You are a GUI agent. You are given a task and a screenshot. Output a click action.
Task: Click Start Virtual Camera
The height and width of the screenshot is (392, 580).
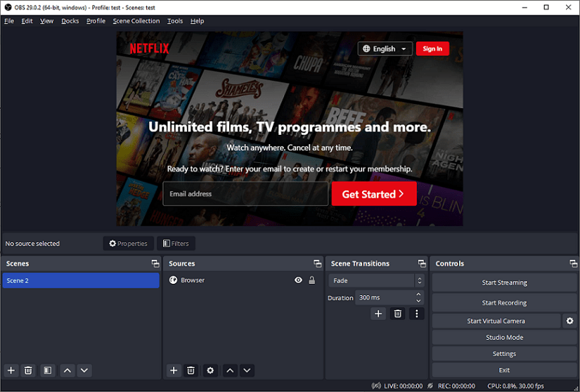pyautogui.click(x=496, y=320)
